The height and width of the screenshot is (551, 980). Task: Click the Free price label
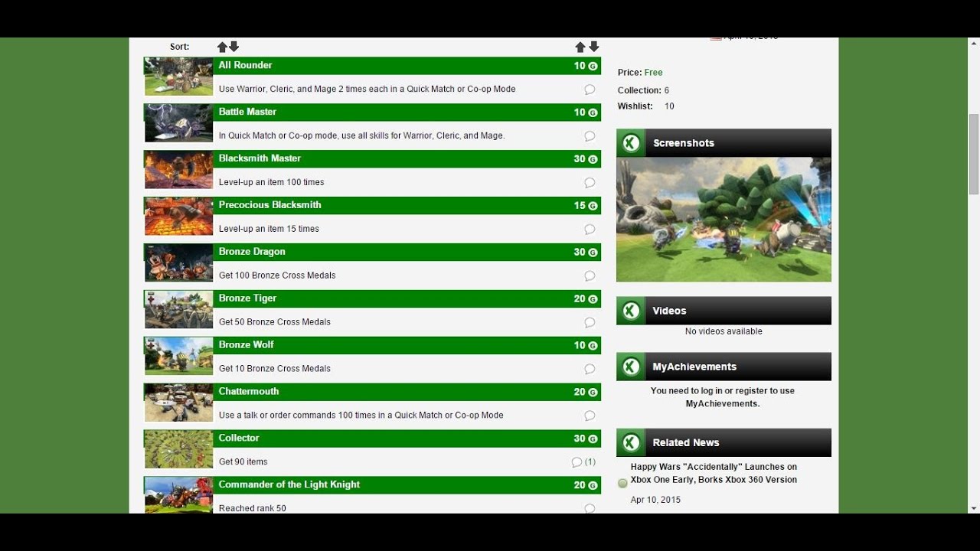tap(653, 73)
